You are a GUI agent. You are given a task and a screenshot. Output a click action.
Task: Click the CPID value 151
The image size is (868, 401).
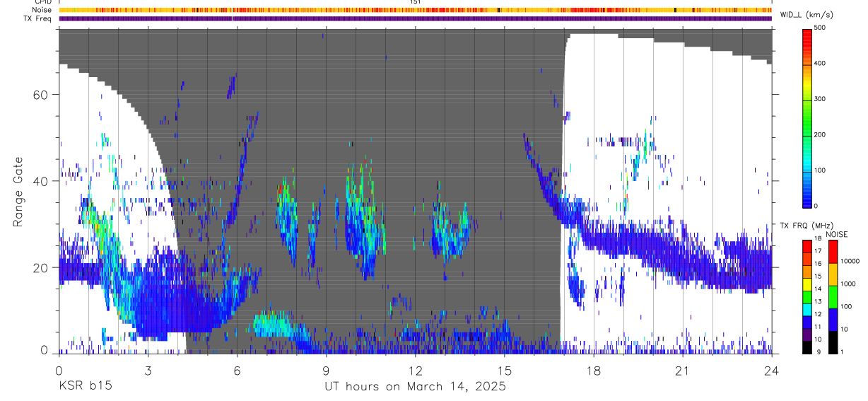click(x=416, y=2)
